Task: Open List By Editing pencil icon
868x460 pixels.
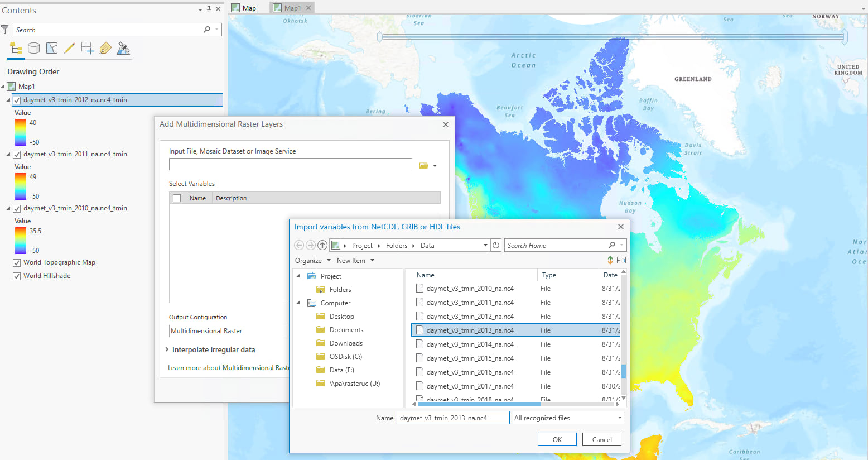Action: [70, 49]
